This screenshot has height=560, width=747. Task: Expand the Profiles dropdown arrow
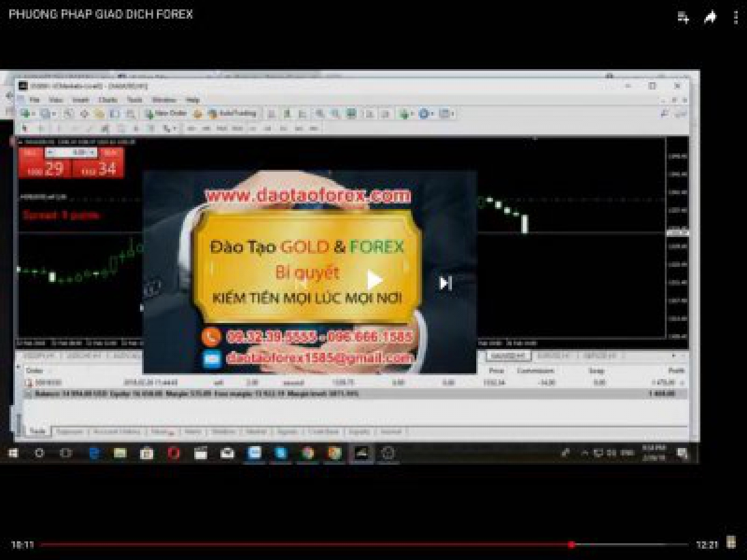(54, 114)
